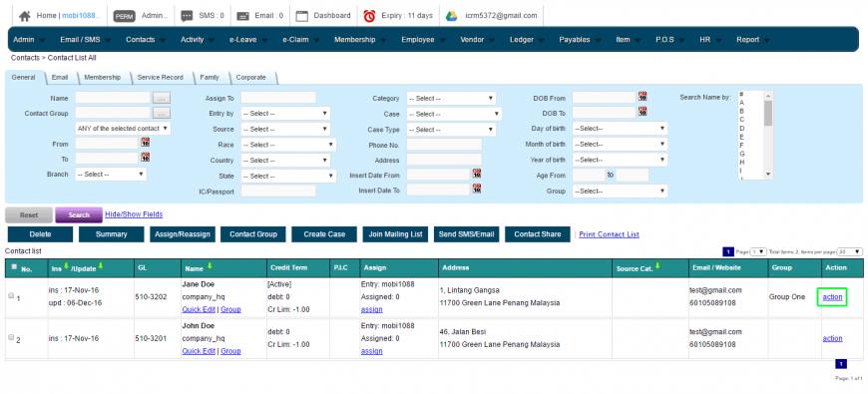868x394 pixels.
Task: Open the Print Contact List link
Action: (x=609, y=234)
